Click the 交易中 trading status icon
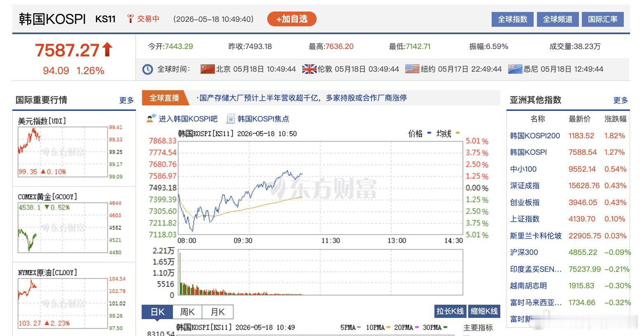 [x=131, y=19]
